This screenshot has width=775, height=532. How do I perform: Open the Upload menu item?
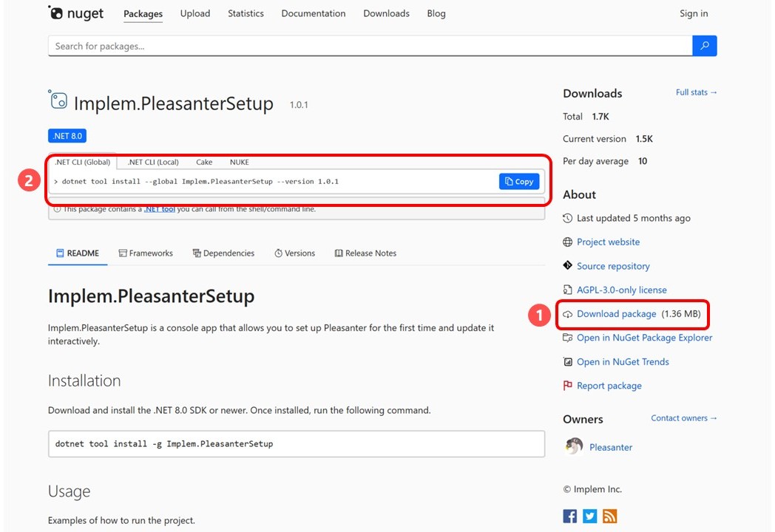(194, 13)
